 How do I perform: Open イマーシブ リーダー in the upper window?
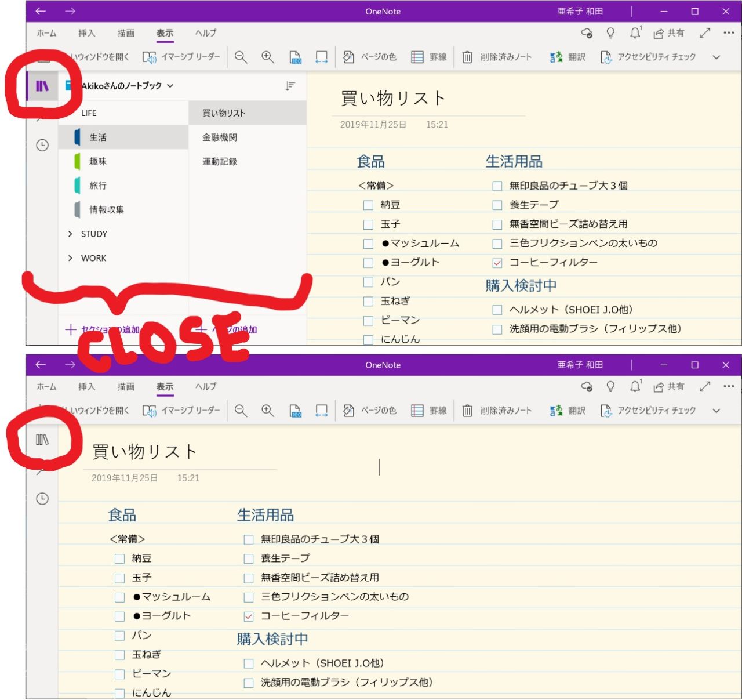(182, 57)
